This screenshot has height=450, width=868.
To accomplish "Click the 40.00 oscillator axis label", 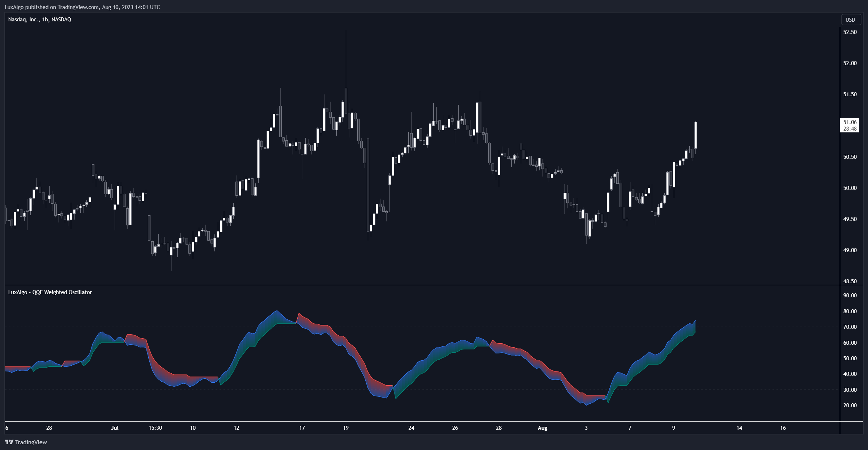I will point(850,374).
